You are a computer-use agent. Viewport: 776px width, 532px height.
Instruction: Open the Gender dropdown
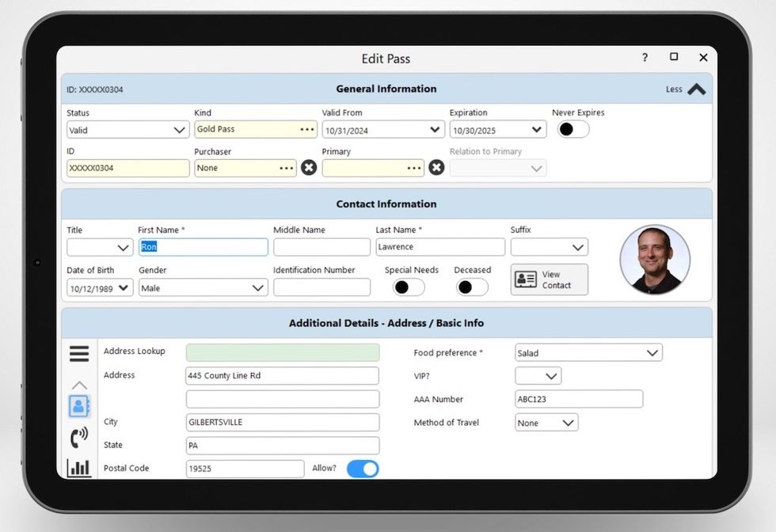203,288
